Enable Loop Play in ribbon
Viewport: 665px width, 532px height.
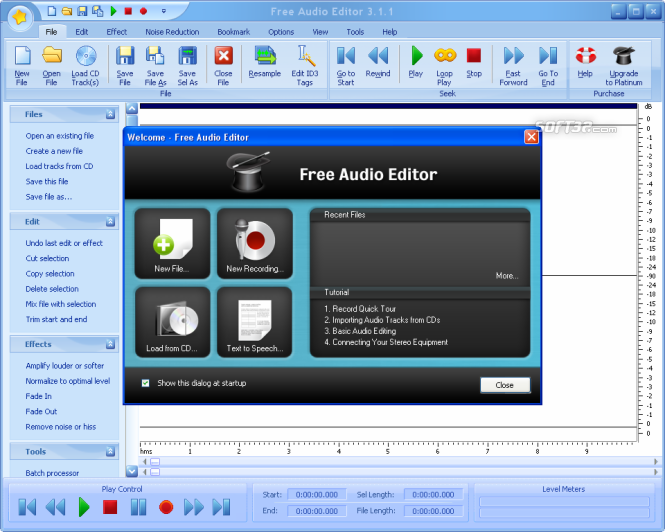444,66
